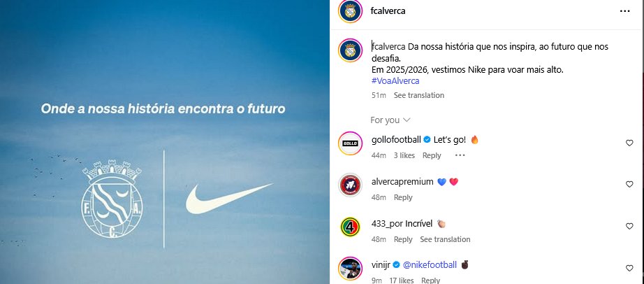Reply to the gollofootball comment
The width and height of the screenshot is (644, 284).
tap(432, 155)
